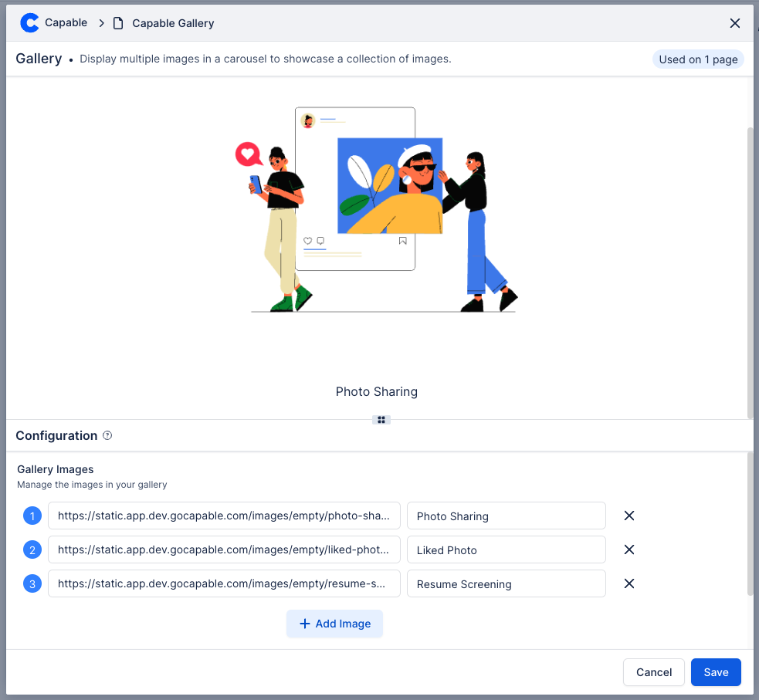
Task: Close the gallery dialog with X
Action: coord(734,23)
